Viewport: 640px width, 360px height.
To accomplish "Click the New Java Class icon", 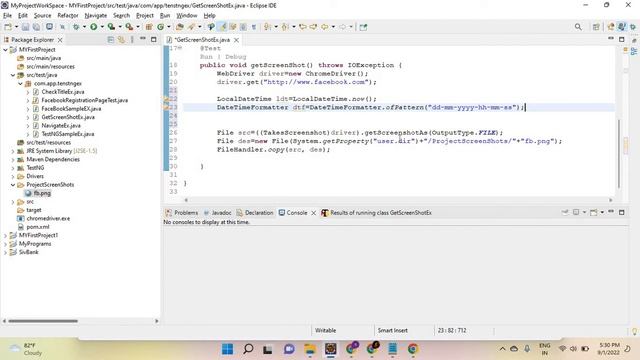I will coord(160,27).
